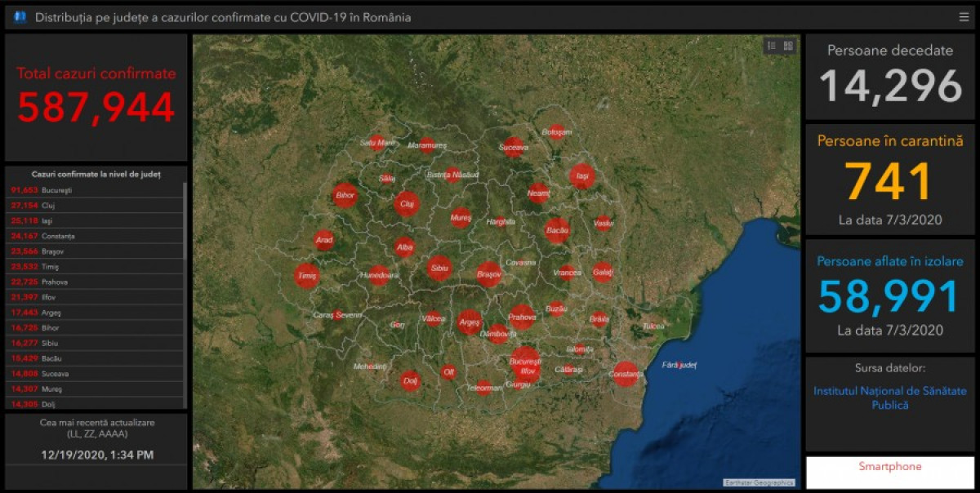Image resolution: width=980 pixels, height=493 pixels.
Task: Pick the Suceava row in county list
Action: (96, 373)
